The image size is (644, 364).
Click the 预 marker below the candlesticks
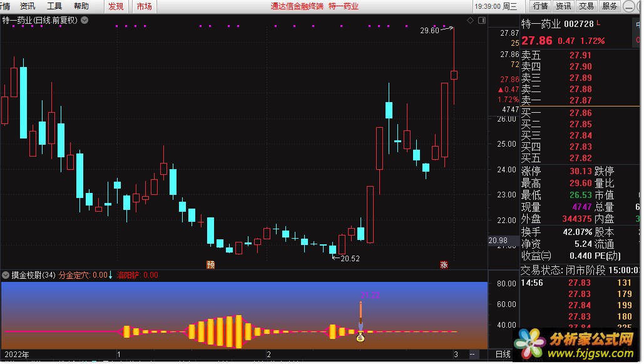point(211,264)
